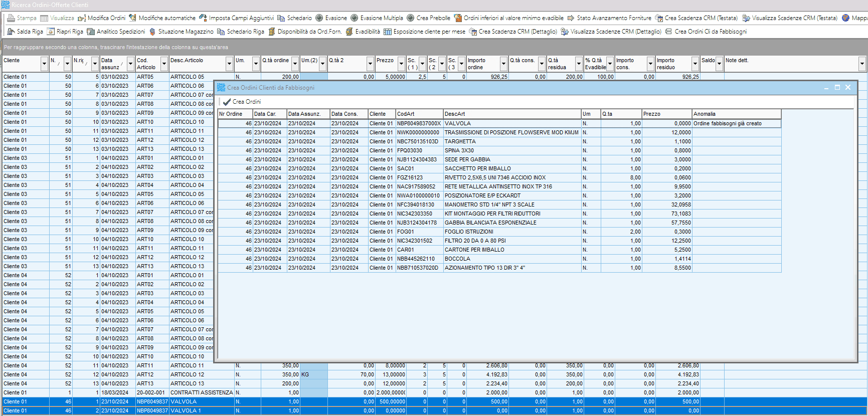868x416 pixels.
Task: Sort dialog by Nr Ordine header
Action: click(x=235, y=114)
